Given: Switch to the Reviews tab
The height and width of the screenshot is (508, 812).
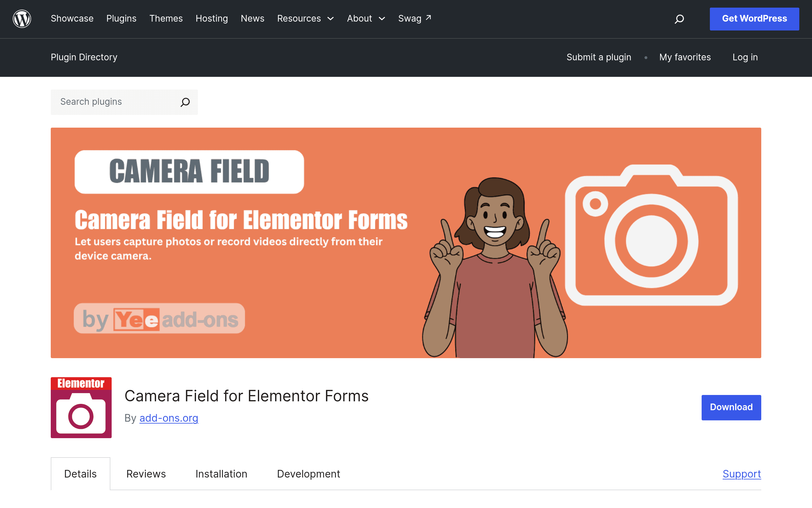Looking at the screenshot, I should tap(146, 474).
